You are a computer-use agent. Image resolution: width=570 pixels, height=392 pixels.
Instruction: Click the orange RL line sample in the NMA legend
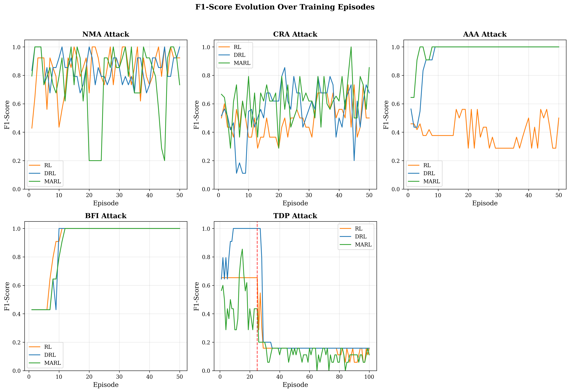34,165
